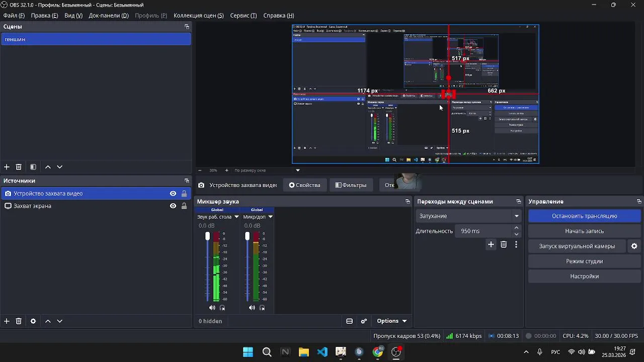Open Микр/доп channel dropdown

coord(270,217)
